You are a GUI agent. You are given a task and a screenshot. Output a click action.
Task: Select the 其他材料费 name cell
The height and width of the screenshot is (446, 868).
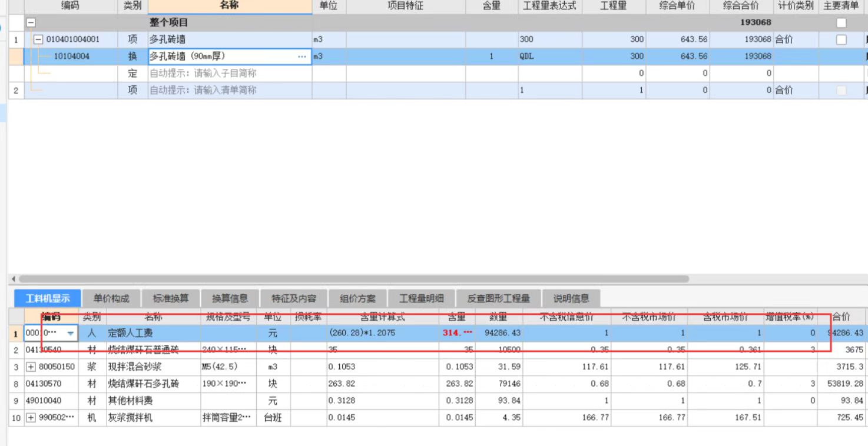pyautogui.click(x=153, y=401)
